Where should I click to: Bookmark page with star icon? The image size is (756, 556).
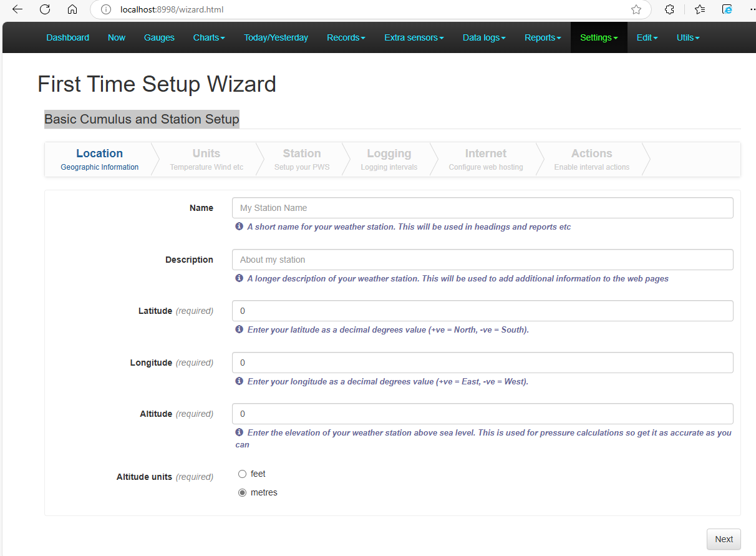pos(636,9)
